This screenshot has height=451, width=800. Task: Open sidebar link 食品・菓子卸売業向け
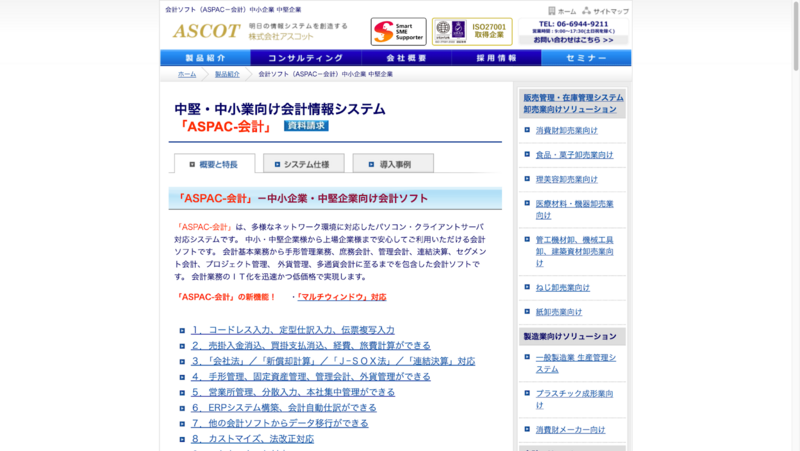pos(574,155)
